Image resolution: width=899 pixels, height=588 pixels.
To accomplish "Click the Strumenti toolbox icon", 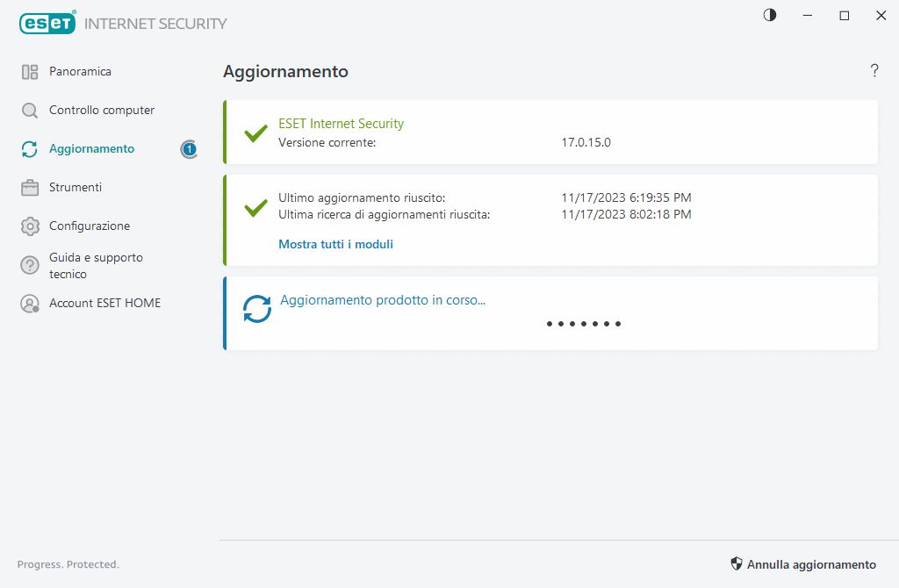I will [x=30, y=188].
